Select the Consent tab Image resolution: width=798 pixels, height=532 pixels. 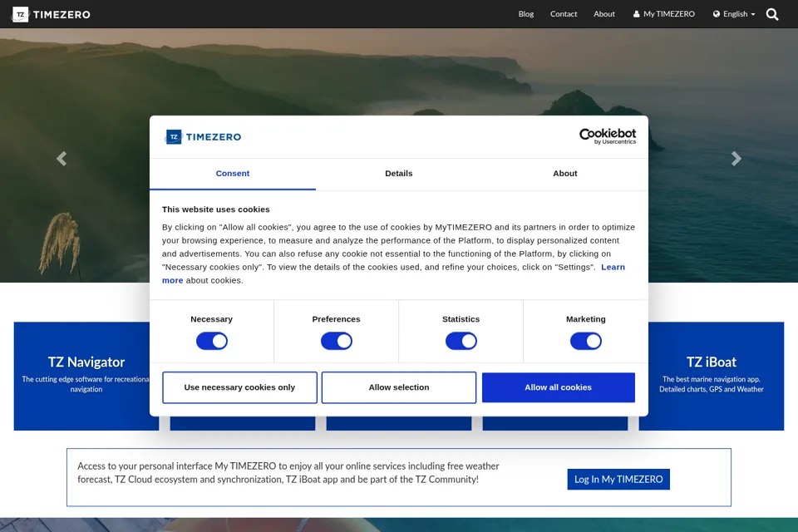(233, 174)
